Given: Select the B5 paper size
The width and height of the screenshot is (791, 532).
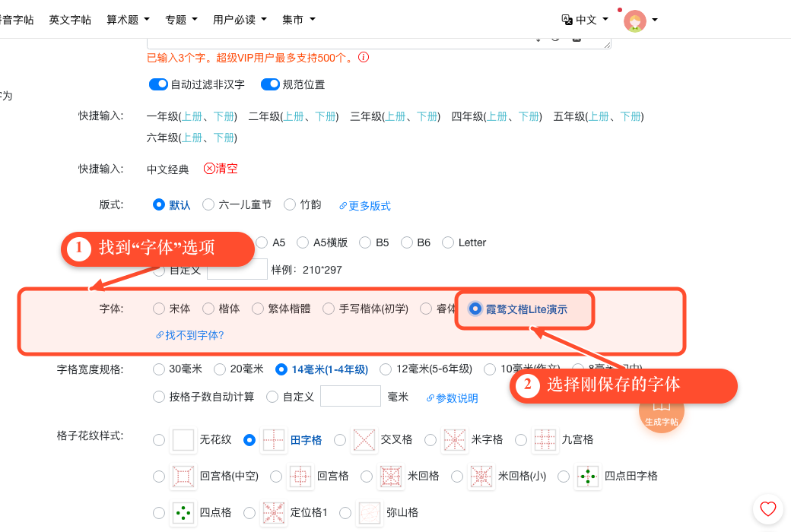Looking at the screenshot, I should pyautogui.click(x=365, y=242).
